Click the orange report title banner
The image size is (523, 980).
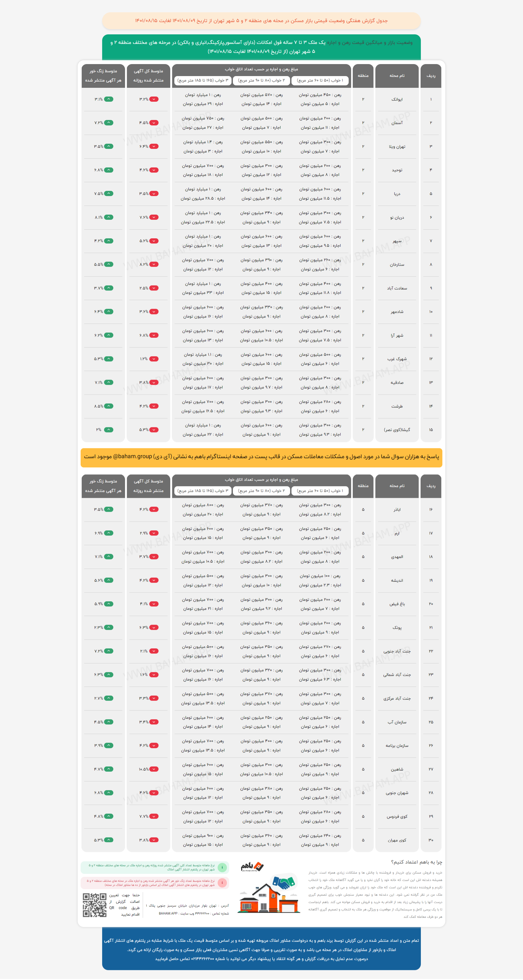(261, 20)
